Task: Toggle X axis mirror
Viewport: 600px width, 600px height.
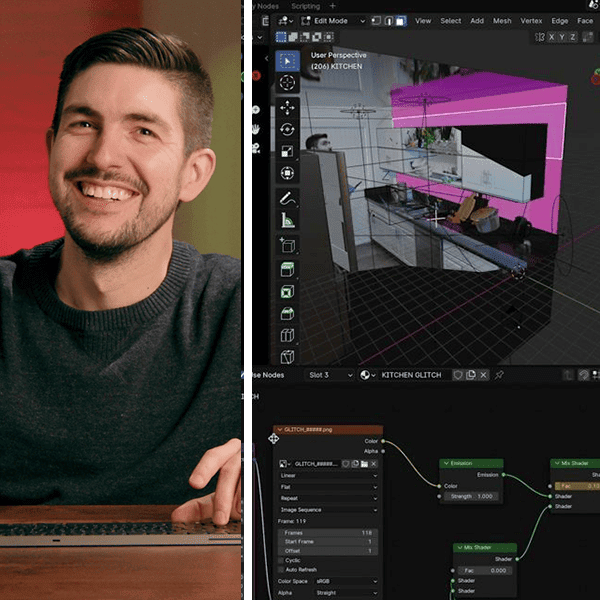Action: pyautogui.click(x=551, y=37)
